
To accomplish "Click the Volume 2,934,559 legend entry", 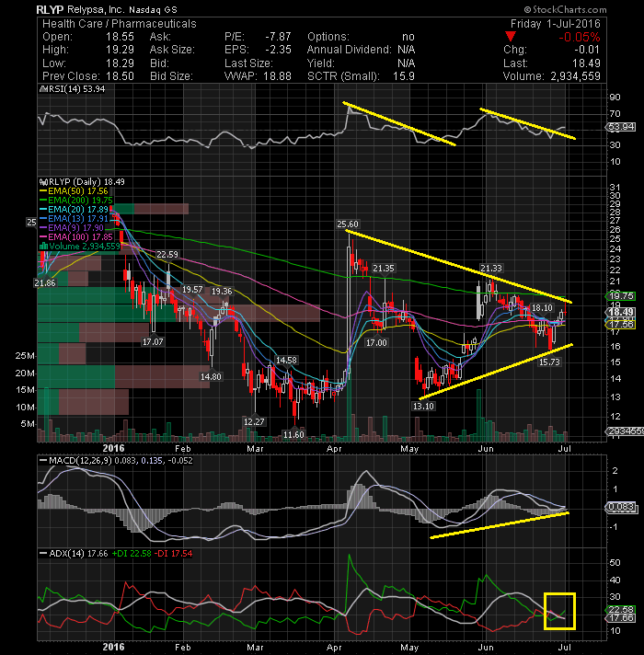I will click(x=80, y=246).
